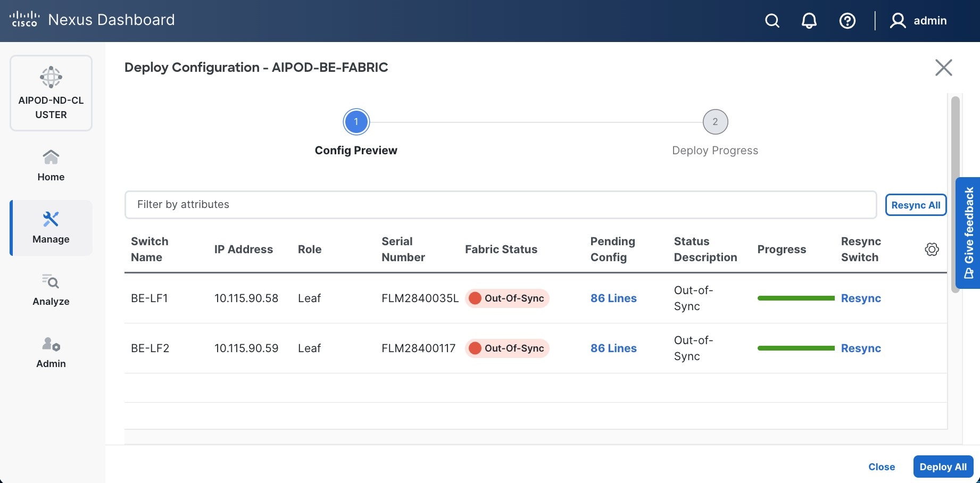Open the search magnifier in header
The height and width of the screenshot is (483, 980).
[772, 21]
